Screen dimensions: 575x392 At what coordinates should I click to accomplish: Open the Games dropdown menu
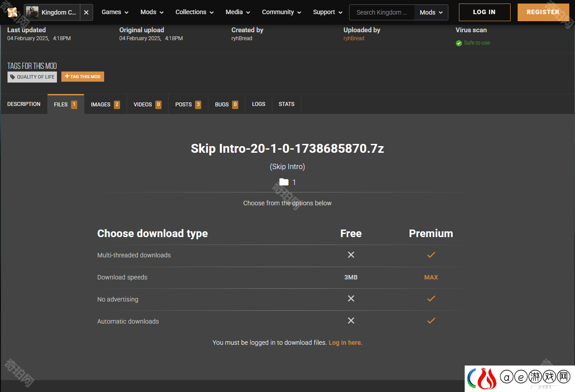pos(115,12)
